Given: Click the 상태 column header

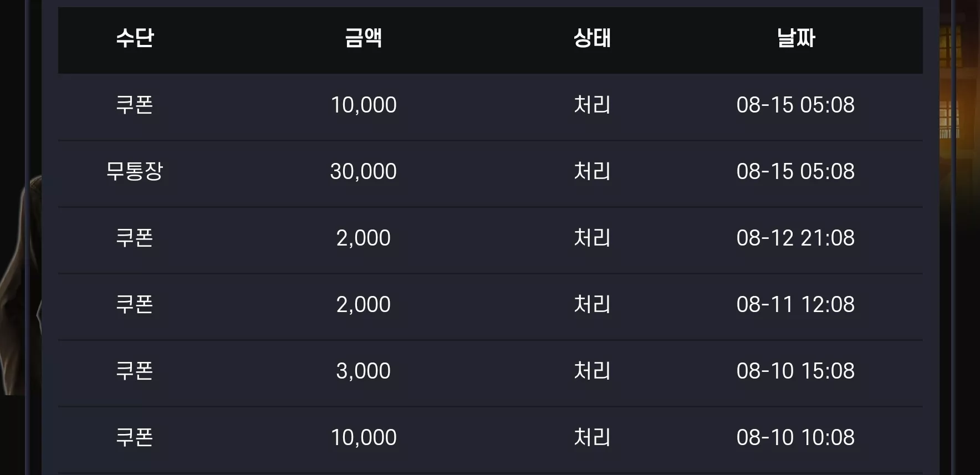Looking at the screenshot, I should 592,38.
